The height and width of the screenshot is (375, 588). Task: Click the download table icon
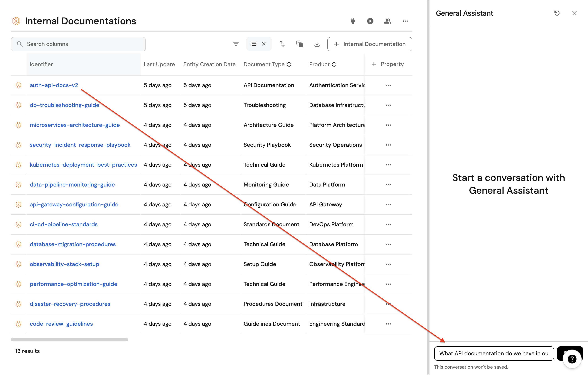click(x=317, y=44)
